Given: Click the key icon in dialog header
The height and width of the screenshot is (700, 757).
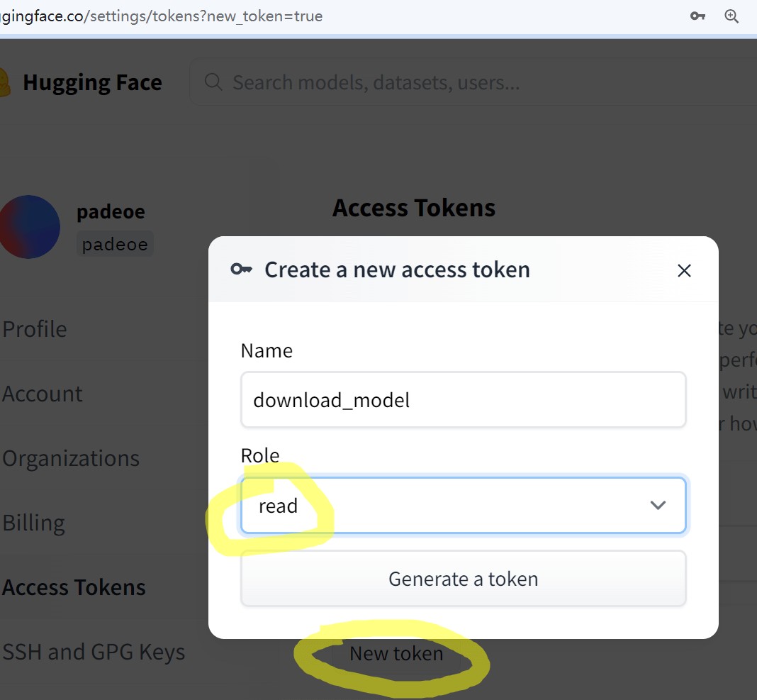Looking at the screenshot, I should point(242,270).
